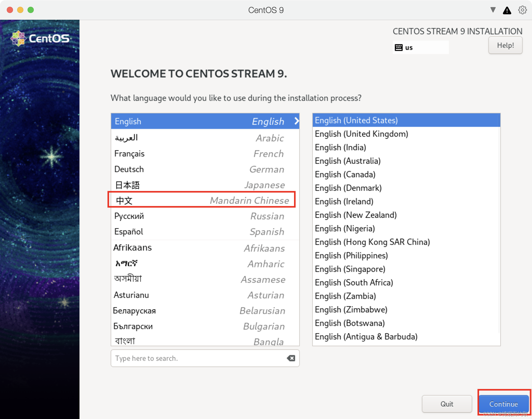
Task: Choose English (Antigua & Barbuda) locale
Action: [406, 336]
